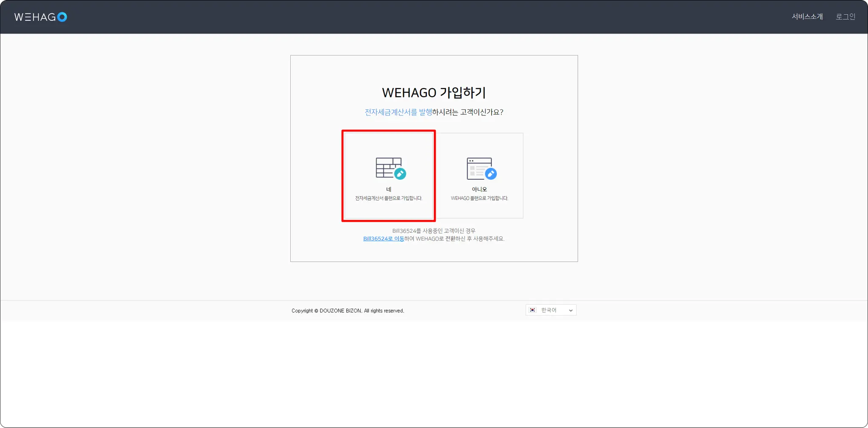This screenshot has width=868, height=428.
Task: Open the 한국어 language dropdown
Action: (x=551, y=310)
